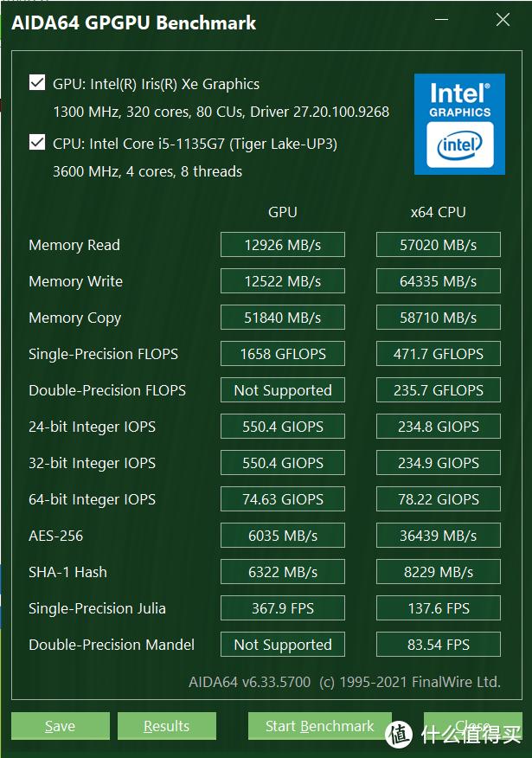The width and height of the screenshot is (532, 758).
Task: Uncheck the GPU Intel Iris Xe Graphics checkbox
Action: coord(36,82)
